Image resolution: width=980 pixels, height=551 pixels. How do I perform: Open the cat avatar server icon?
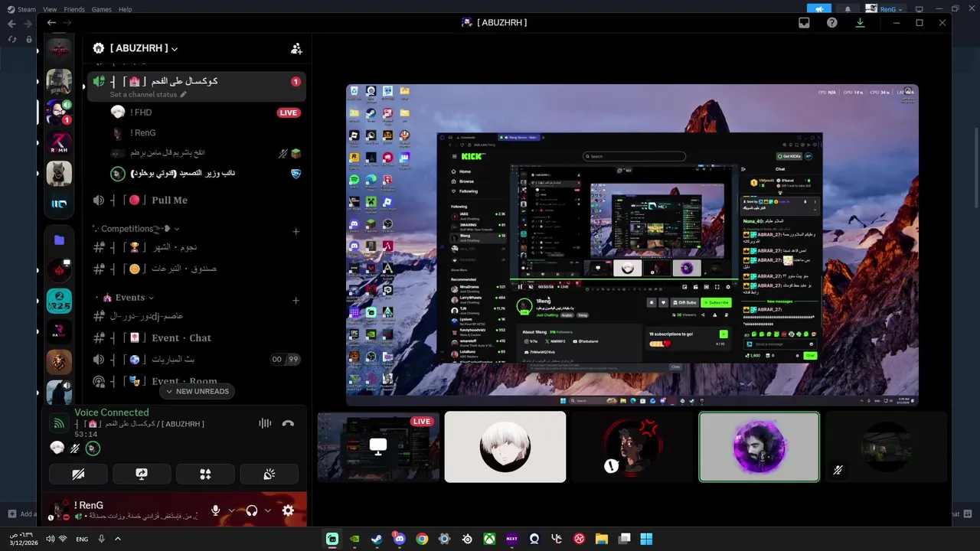click(x=59, y=174)
